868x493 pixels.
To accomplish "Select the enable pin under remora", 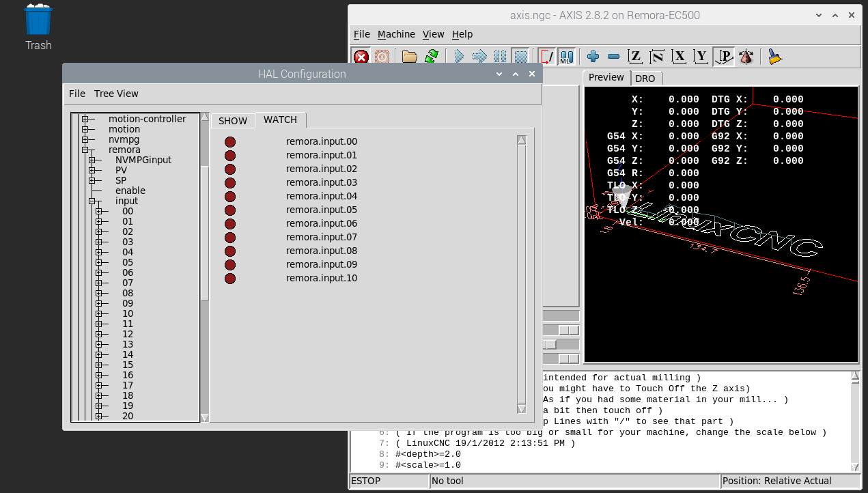I will pos(130,191).
